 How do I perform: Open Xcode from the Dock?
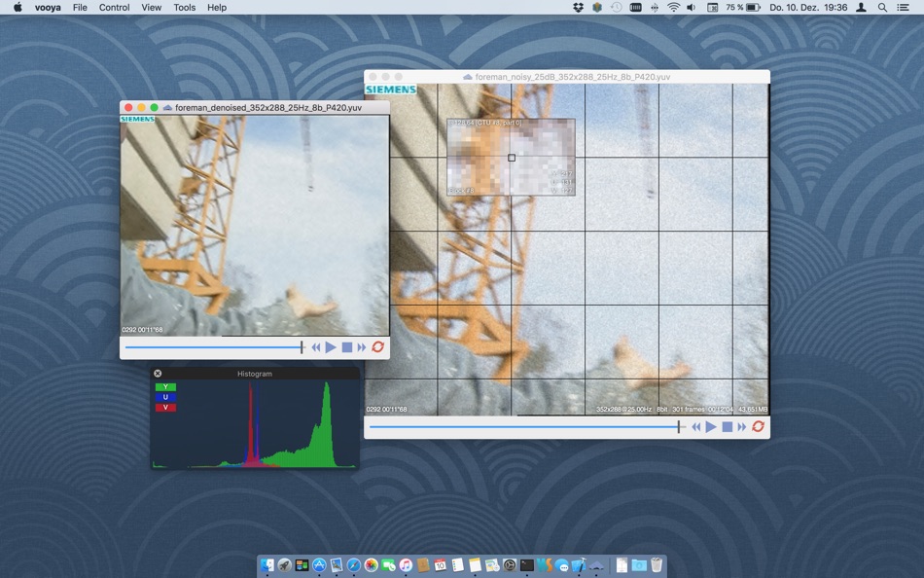[579, 565]
